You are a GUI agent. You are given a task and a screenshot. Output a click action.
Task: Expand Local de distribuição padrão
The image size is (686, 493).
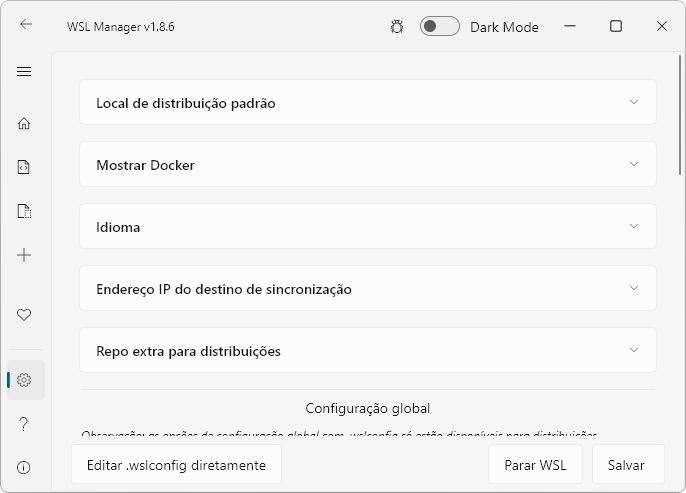point(368,102)
